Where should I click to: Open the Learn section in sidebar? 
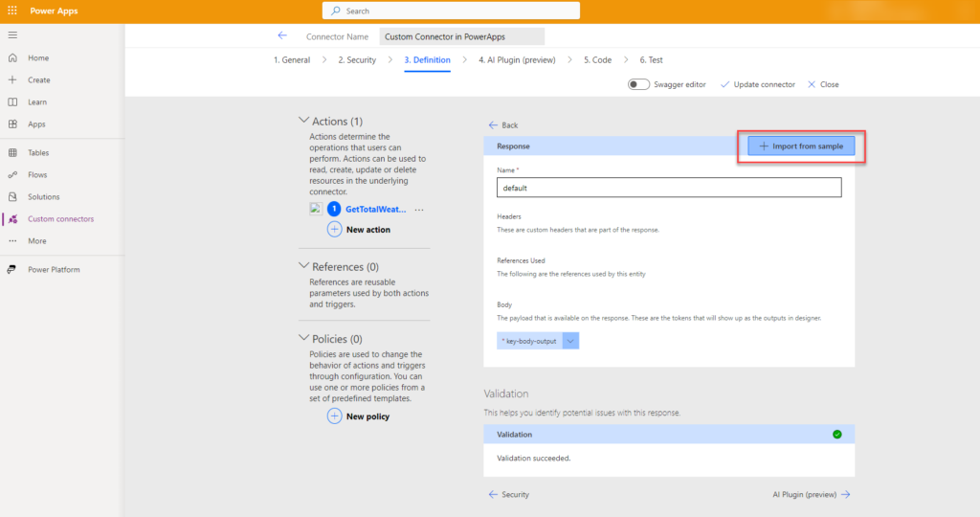[37, 102]
